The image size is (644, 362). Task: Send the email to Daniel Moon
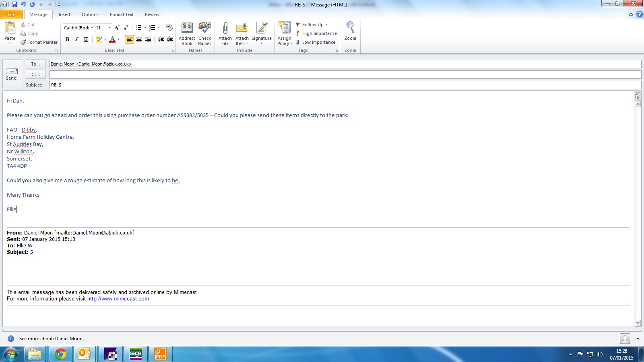(x=11, y=74)
